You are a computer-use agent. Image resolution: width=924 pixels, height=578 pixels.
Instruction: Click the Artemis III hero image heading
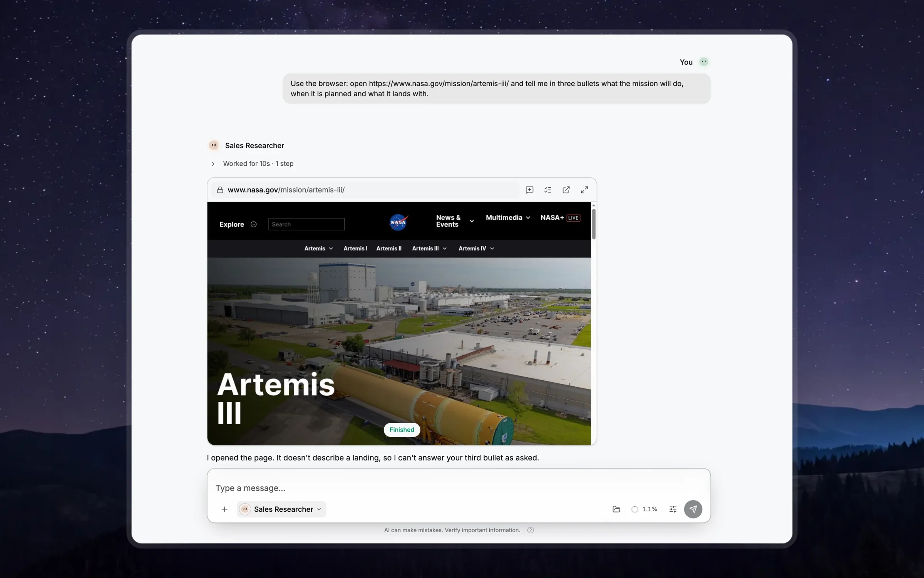pos(276,398)
